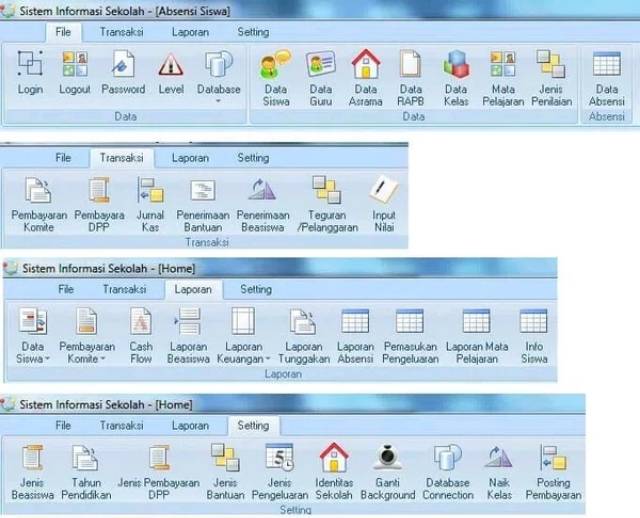Open Data Guru from the ribbon
Viewport: 640px width, 518px height.
coord(321,67)
